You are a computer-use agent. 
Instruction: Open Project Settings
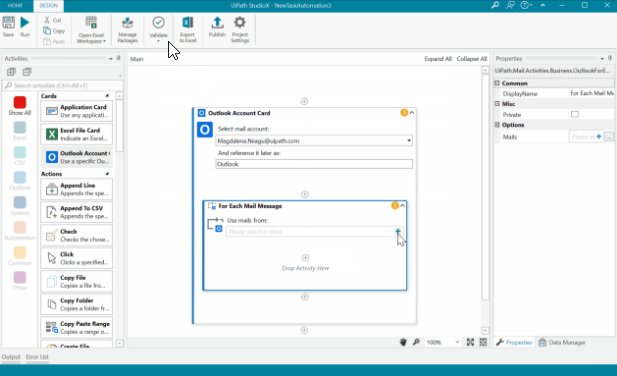pos(240,30)
